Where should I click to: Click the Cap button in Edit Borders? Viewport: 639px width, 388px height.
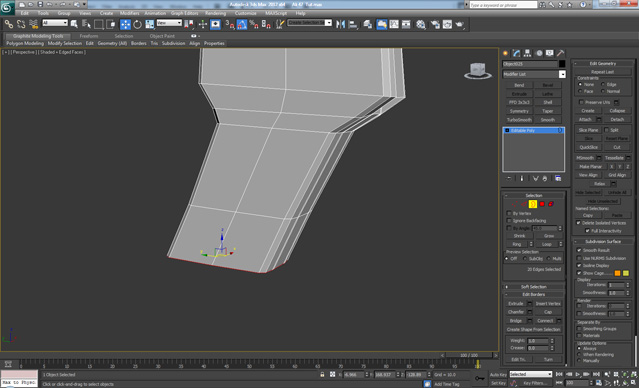click(x=548, y=312)
